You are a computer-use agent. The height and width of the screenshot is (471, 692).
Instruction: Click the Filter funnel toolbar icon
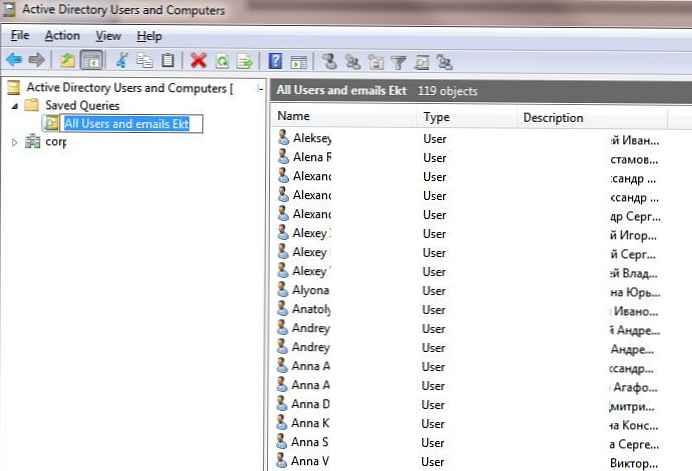point(398,61)
